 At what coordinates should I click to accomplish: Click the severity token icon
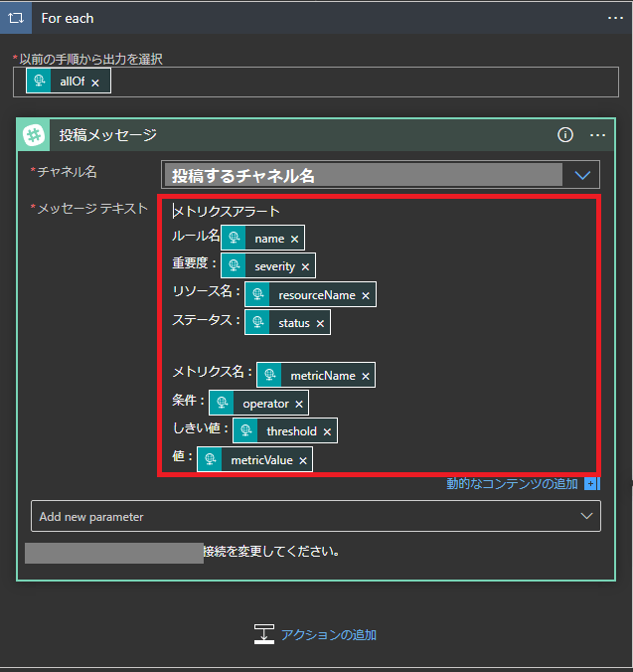click(x=234, y=265)
